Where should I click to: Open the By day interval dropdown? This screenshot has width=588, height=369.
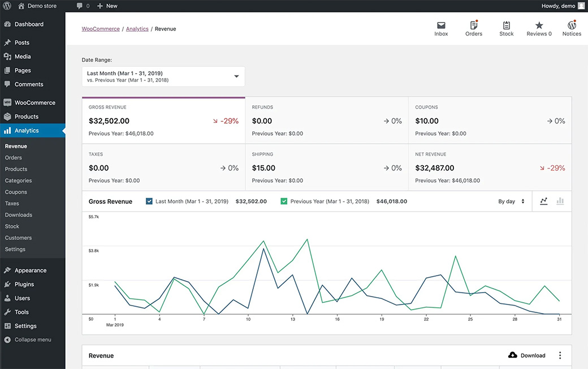511,201
